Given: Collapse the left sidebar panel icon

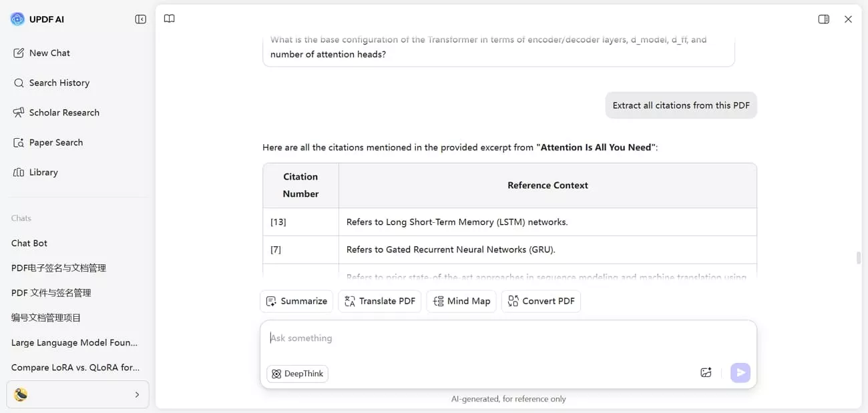Looking at the screenshot, I should click(x=140, y=19).
